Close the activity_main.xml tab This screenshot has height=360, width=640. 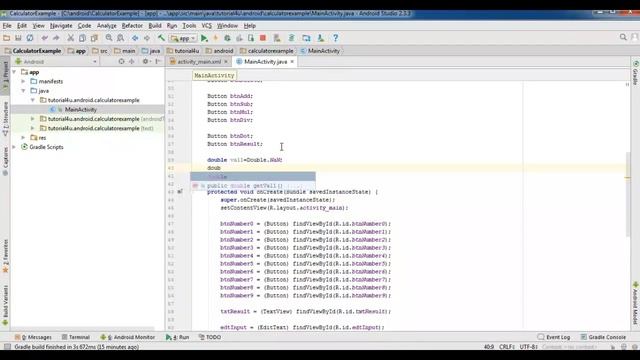coord(226,62)
